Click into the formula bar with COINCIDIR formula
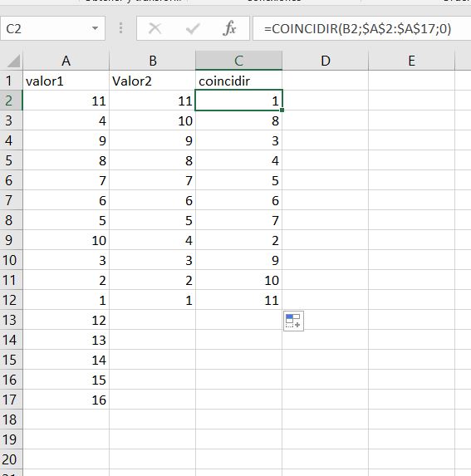 coord(361,28)
